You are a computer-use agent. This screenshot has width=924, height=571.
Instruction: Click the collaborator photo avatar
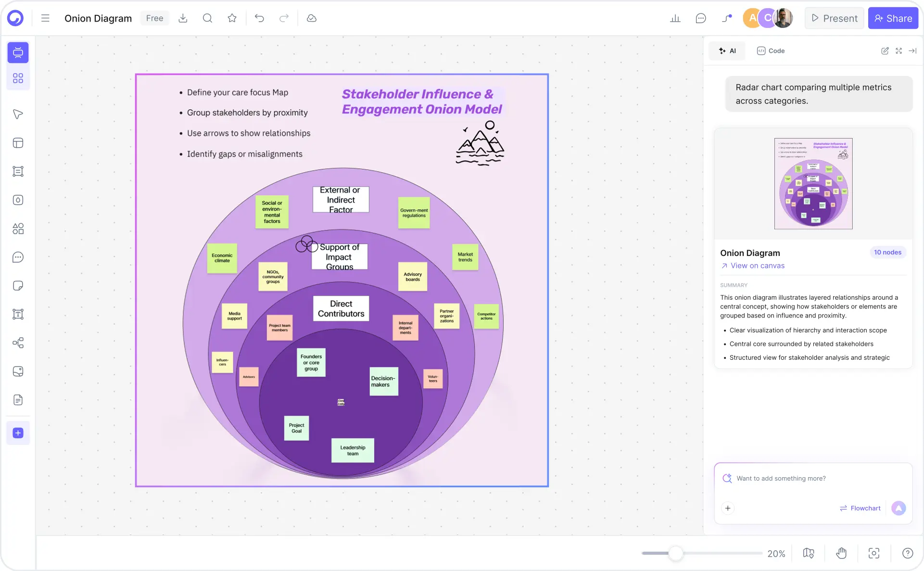coord(783,18)
